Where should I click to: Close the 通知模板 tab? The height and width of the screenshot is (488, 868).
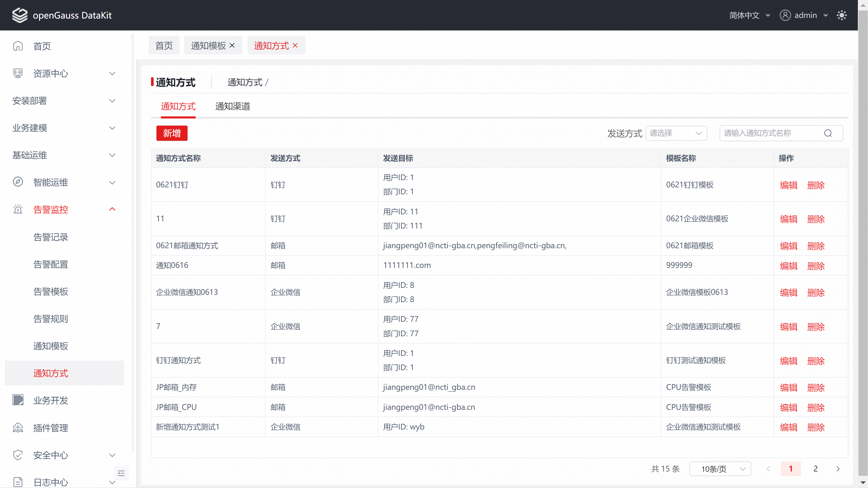point(232,45)
